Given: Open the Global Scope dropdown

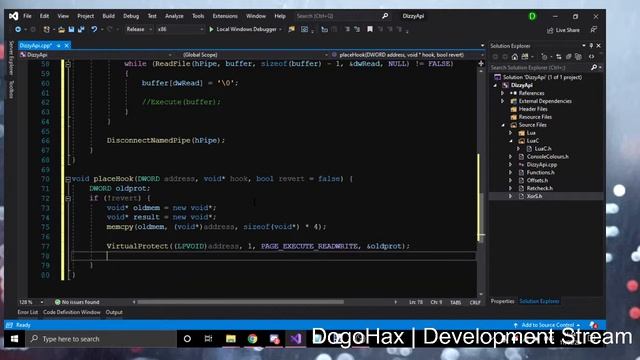Looking at the screenshot, I should click(254, 55).
